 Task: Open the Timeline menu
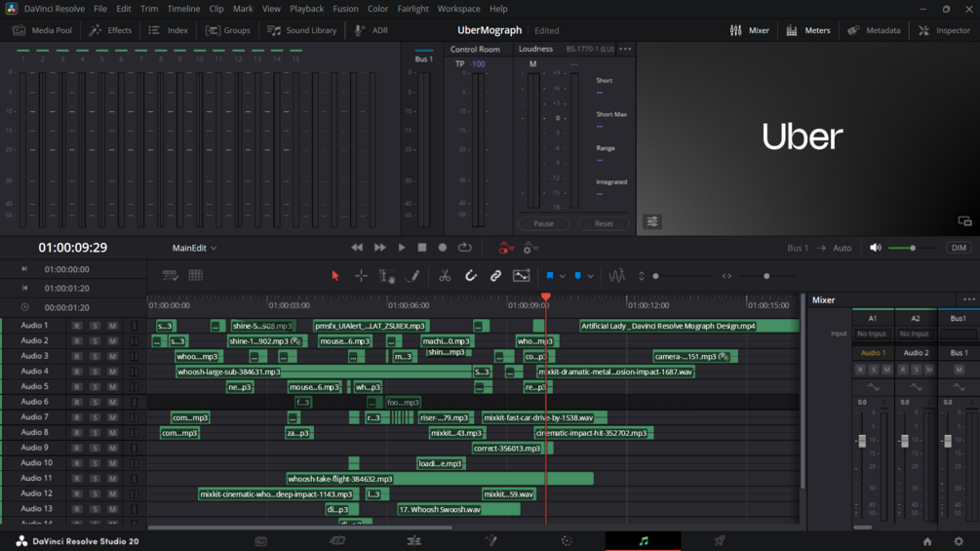coord(183,9)
